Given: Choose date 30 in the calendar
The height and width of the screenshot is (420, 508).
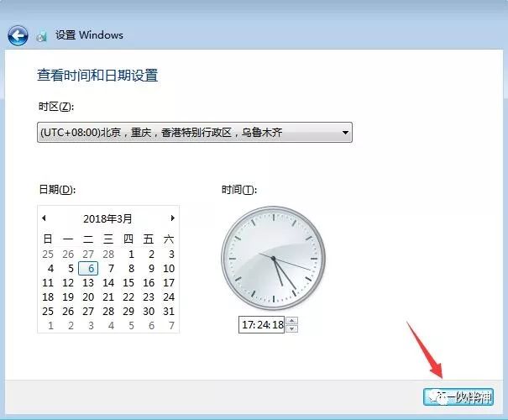Looking at the screenshot, I should tap(149, 311).
